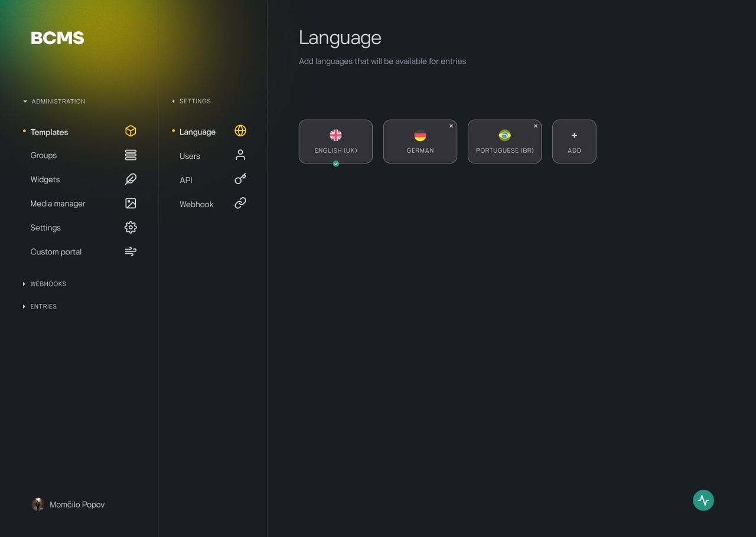The image size is (756, 537).
Task: Click the green activity pulse button
Action: coord(703,500)
